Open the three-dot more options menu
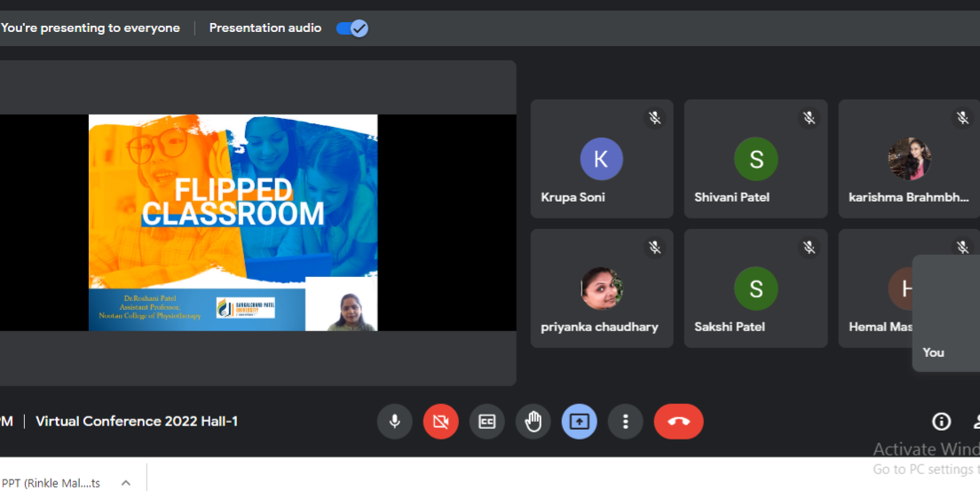The image size is (980, 491). coord(626,422)
